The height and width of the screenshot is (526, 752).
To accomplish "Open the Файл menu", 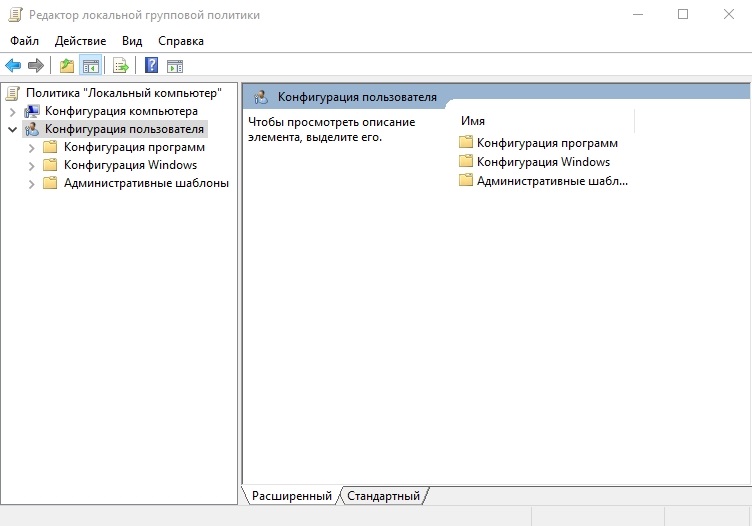I will [24, 41].
